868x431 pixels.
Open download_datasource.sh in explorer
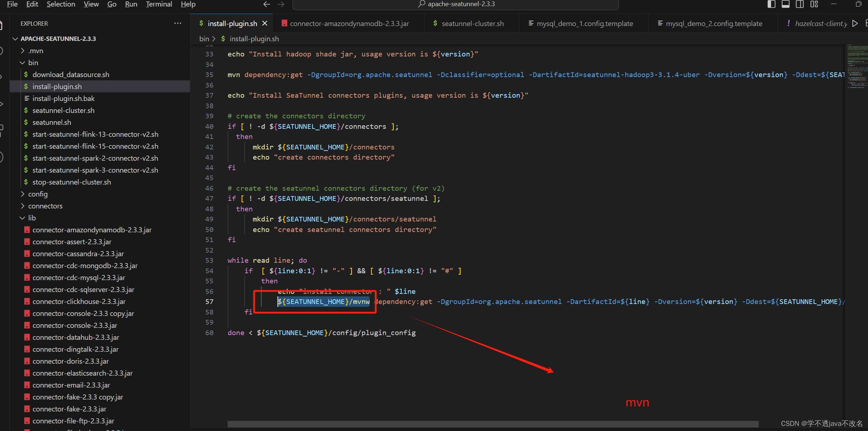pos(71,75)
